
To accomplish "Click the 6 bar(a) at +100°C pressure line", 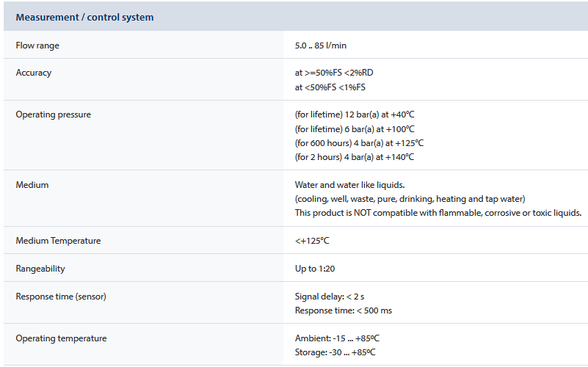I will [355, 129].
